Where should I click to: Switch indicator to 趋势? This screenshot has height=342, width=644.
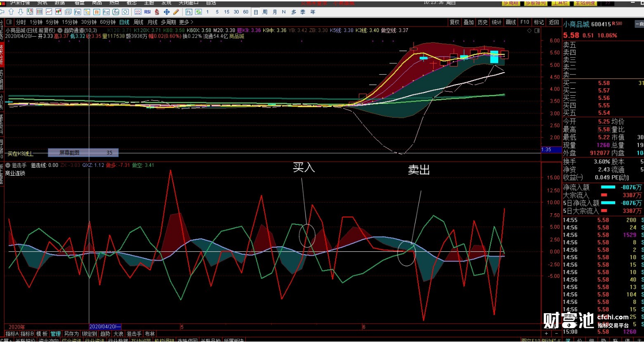click(105, 334)
